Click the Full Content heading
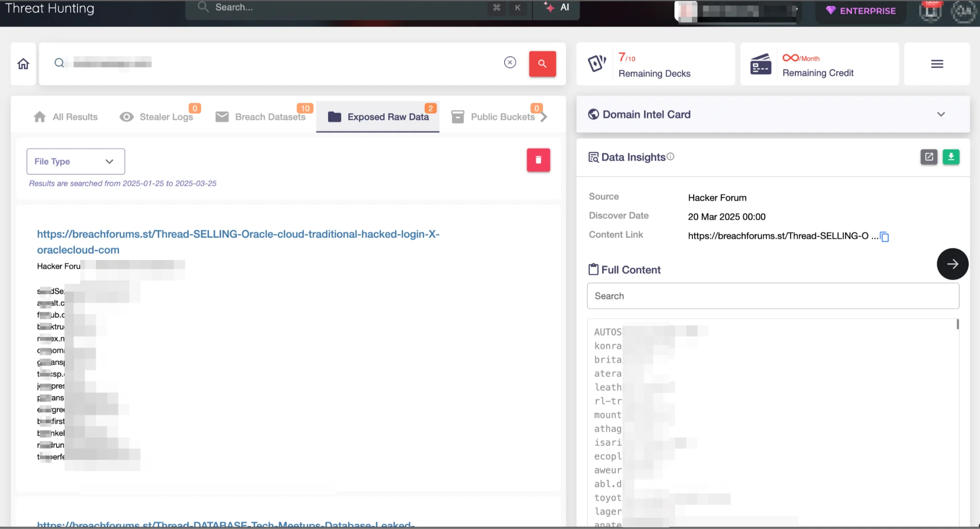This screenshot has height=529, width=980. [631, 270]
